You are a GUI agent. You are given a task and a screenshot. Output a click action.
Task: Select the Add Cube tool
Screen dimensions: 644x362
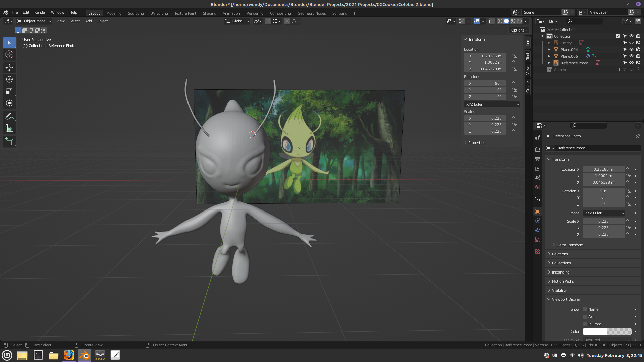tap(9, 141)
